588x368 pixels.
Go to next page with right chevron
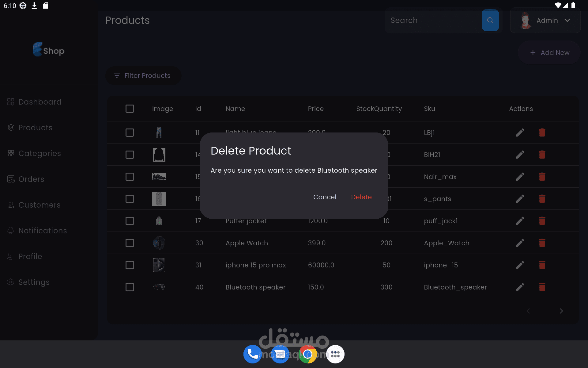tap(561, 311)
